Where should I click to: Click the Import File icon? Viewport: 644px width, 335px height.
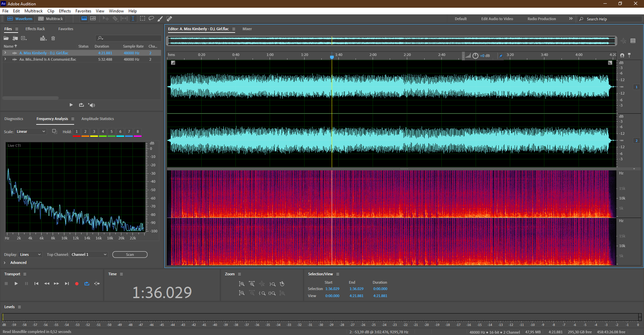15,38
